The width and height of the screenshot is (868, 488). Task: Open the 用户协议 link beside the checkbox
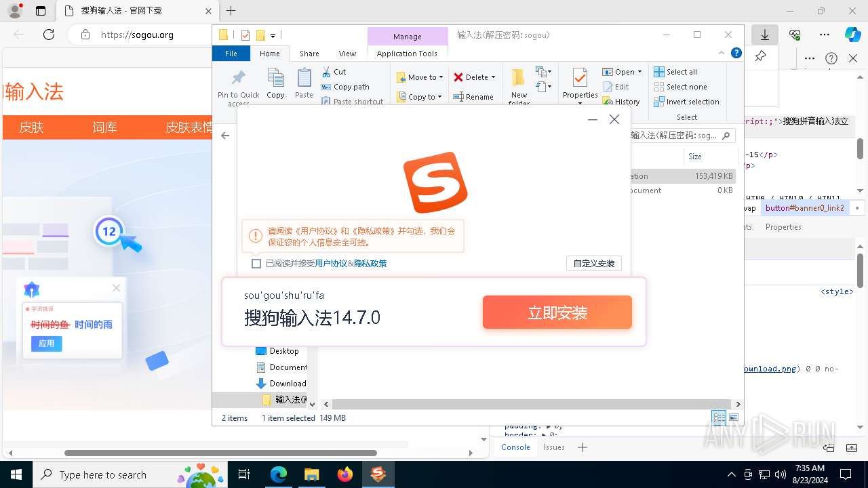click(331, 264)
